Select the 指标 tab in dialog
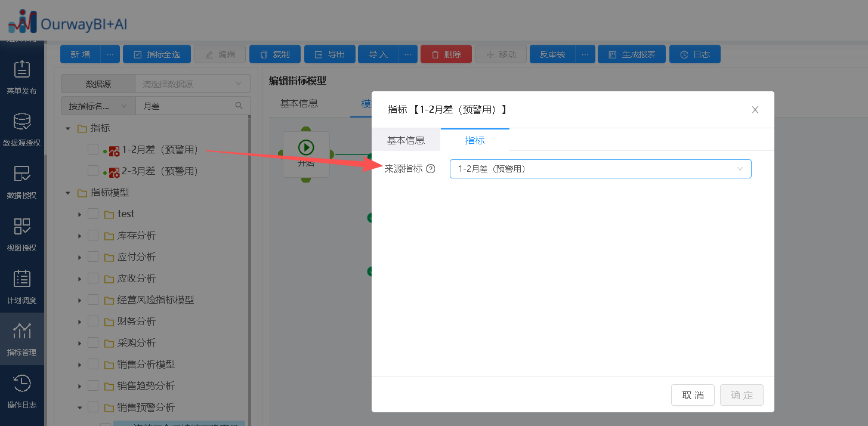 pos(475,140)
